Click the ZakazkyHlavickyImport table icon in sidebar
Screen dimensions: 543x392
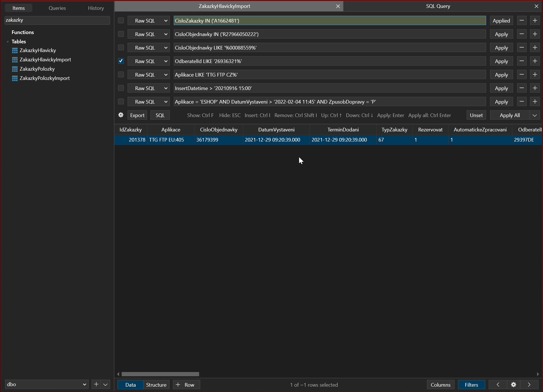[x=14, y=59]
